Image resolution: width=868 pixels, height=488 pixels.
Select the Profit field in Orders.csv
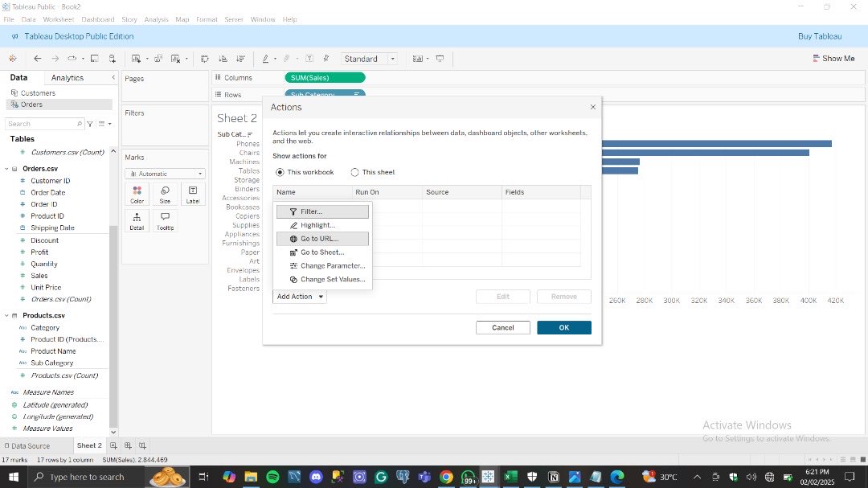click(x=39, y=252)
